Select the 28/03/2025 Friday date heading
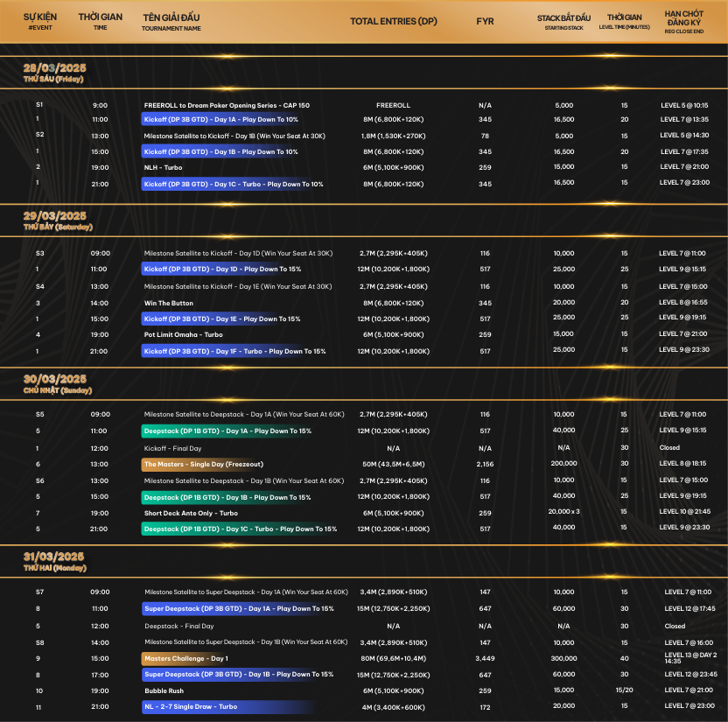The image size is (728, 722). pos(54,73)
